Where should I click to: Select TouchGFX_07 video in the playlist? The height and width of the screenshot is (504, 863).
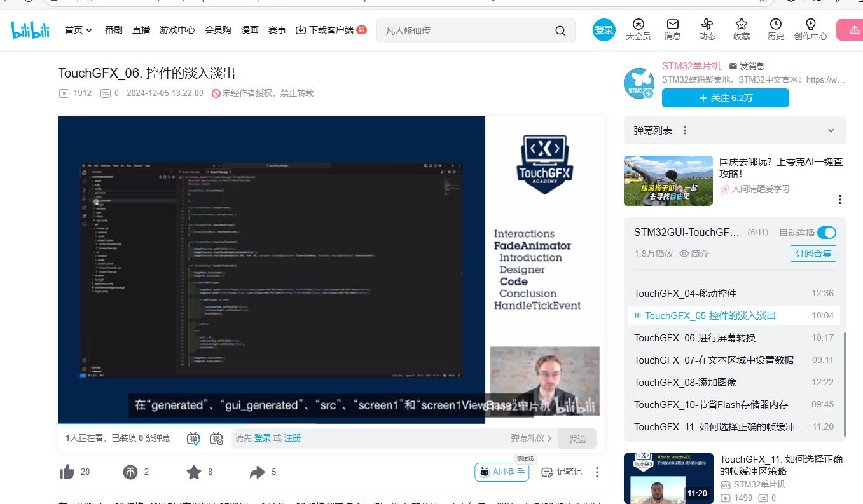pyautogui.click(x=714, y=360)
